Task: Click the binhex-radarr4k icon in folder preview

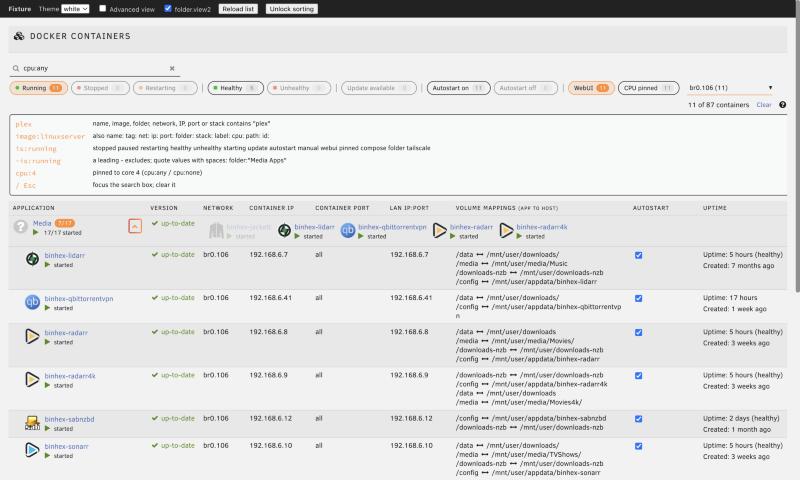Action: [x=506, y=231]
